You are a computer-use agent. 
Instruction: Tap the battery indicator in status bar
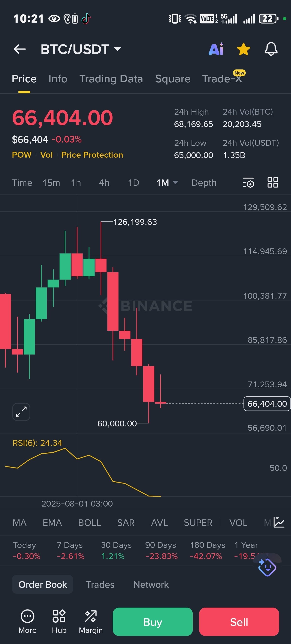click(x=268, y=19)
